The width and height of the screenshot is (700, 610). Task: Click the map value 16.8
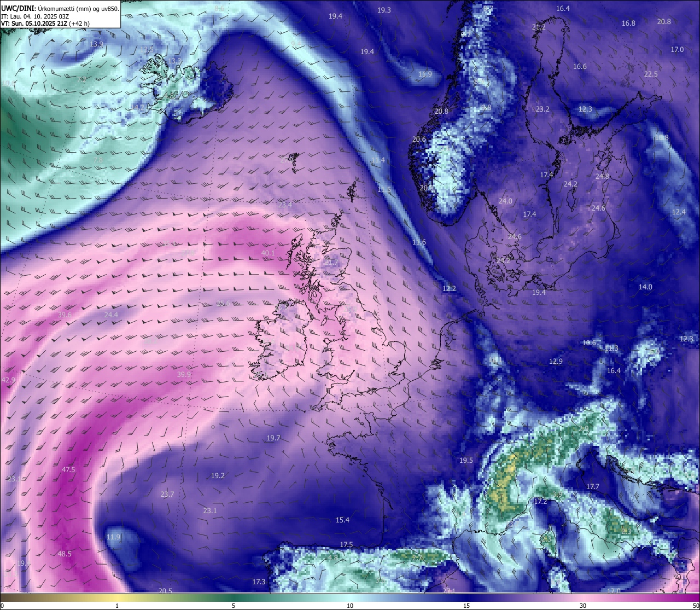point(629,23)
